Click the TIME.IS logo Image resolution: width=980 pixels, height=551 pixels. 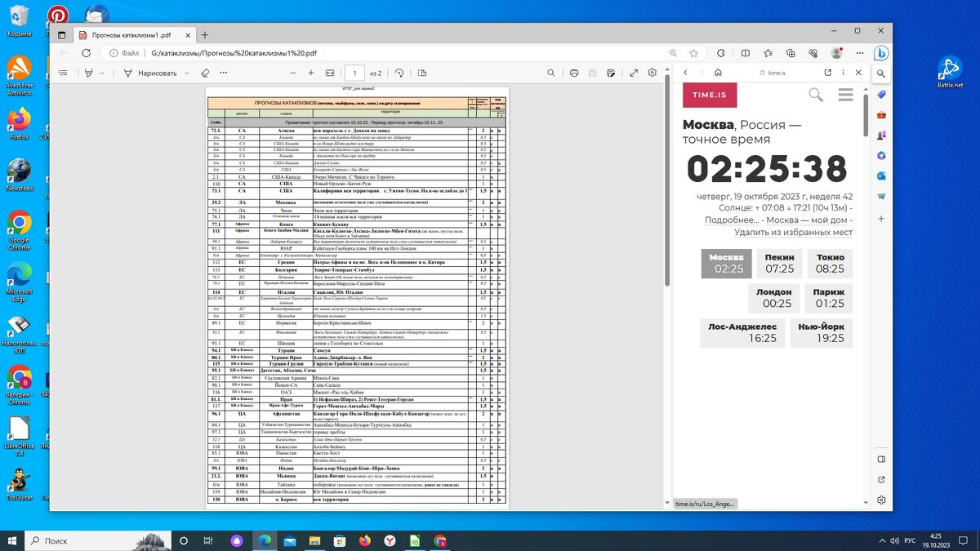click(710, 96)
